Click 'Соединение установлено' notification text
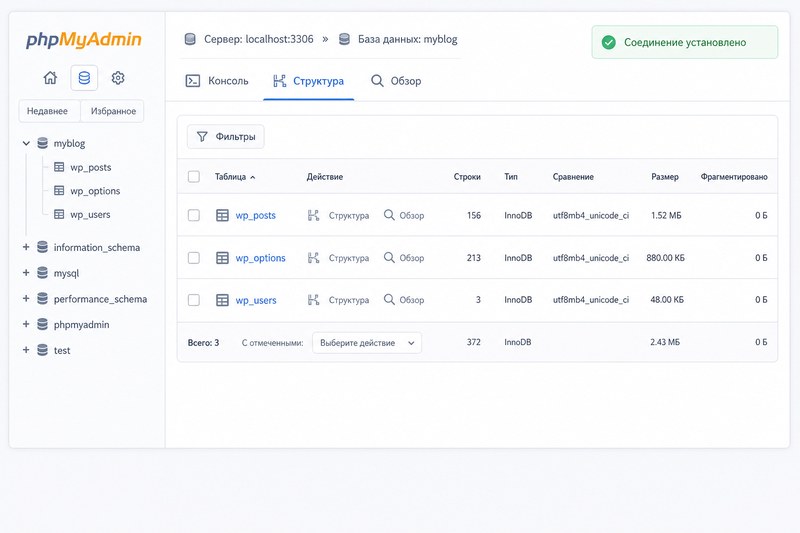 tap(685, 42)
